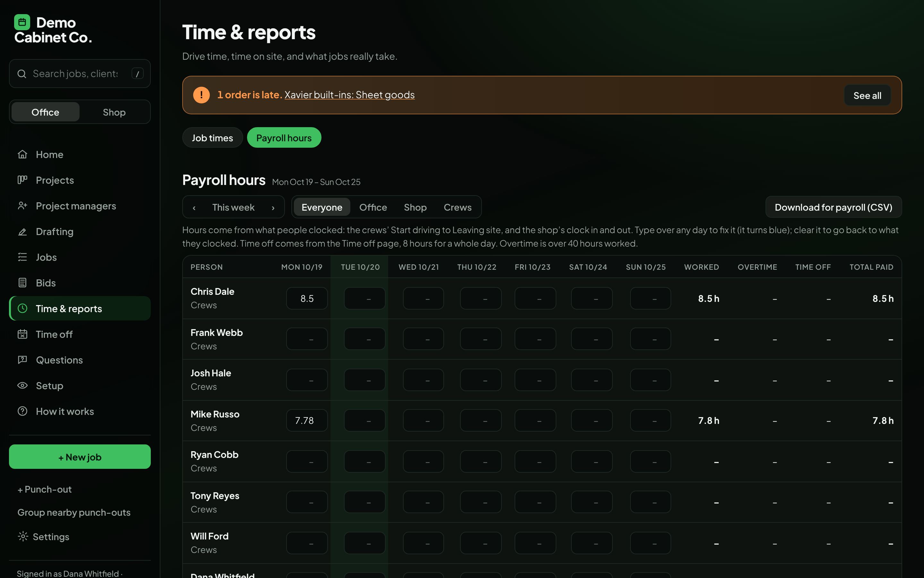Download for payroll (CSV)
The width and height of the screenshot is (924, 578).
[834, 207]
